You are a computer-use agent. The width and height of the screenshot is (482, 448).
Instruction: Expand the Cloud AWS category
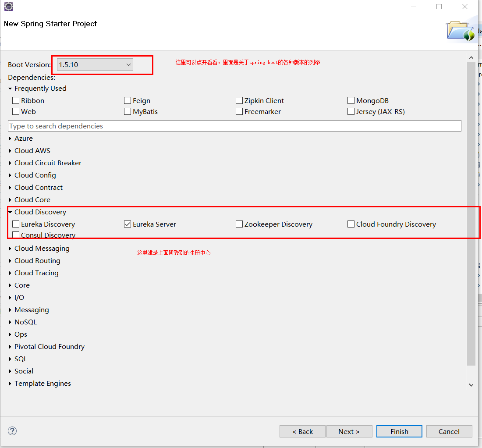pyautogui.click(x=10, y=151)
